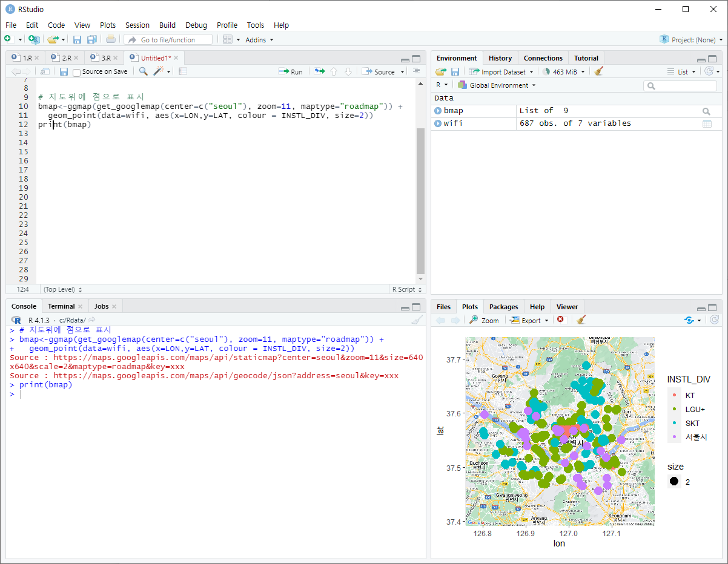Viewport: 728px width, 564px height.
Task: Clear the console with broom icon
Action: click(x=416, y=320)
